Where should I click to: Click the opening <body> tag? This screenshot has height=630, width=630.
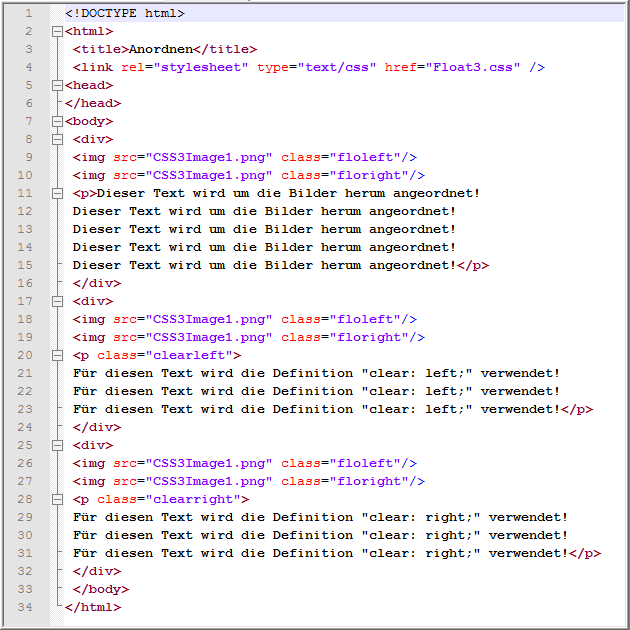[x=89, y=121]
